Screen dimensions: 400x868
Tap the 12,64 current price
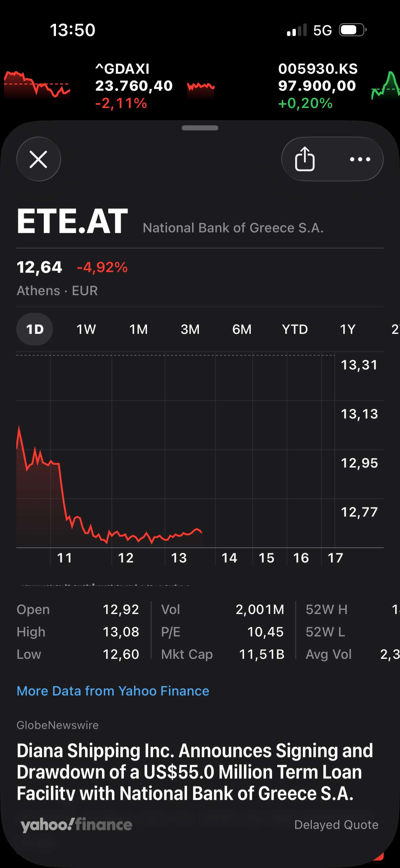tap(39, 267)
